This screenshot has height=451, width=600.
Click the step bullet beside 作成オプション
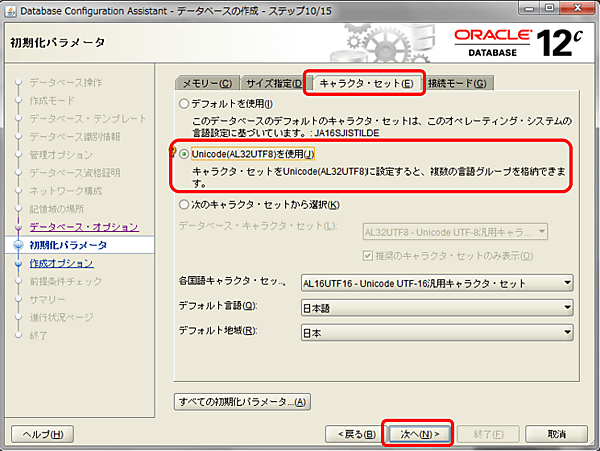(18, 263)
